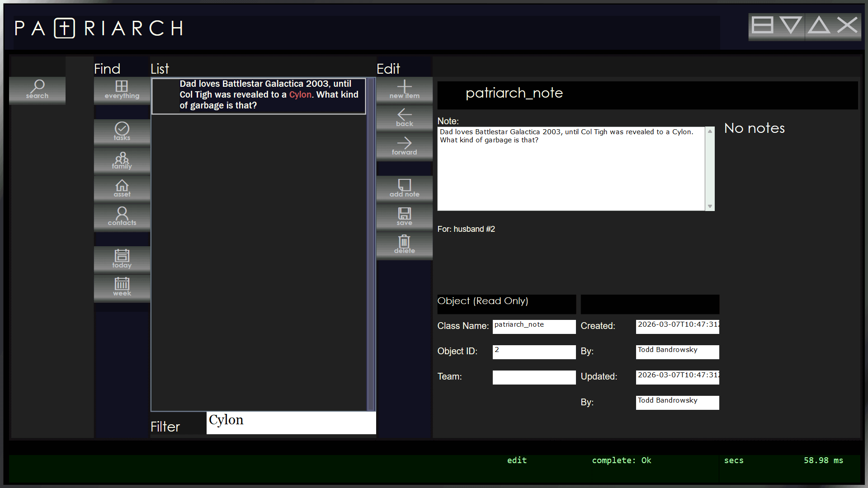Screen dimensions: 868x488
Task: Show today's calendar items
Action: coord(122,259)
